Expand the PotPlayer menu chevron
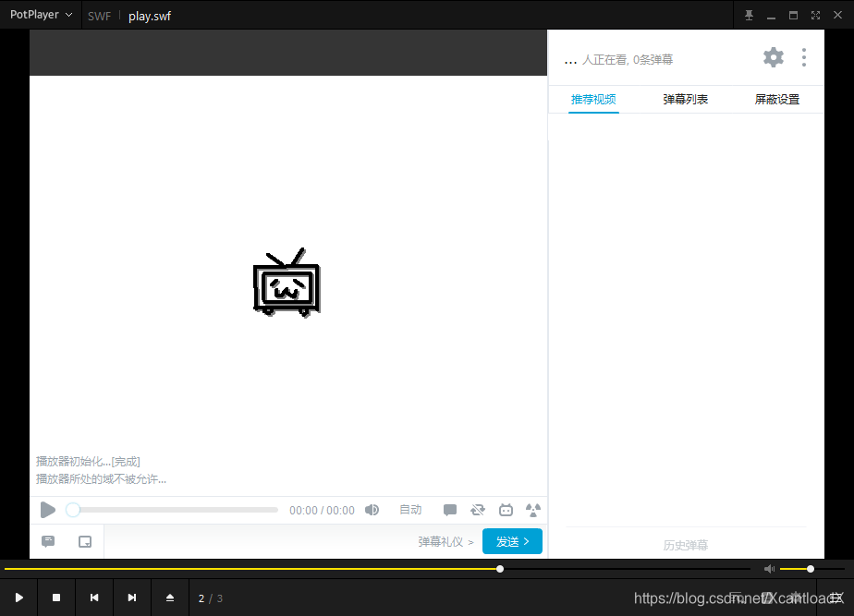This screenshot has width=854, height=616. click(x=69, y=15)
